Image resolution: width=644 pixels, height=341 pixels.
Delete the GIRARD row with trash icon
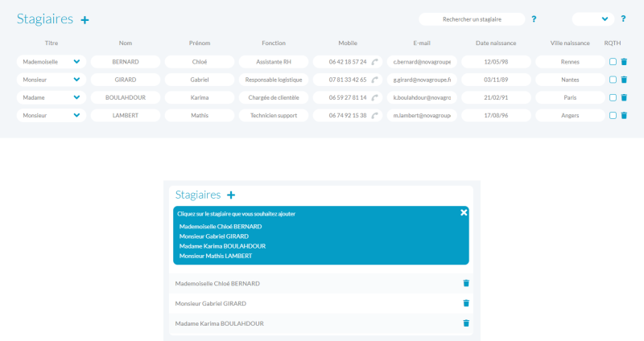[x=624, y=80]
